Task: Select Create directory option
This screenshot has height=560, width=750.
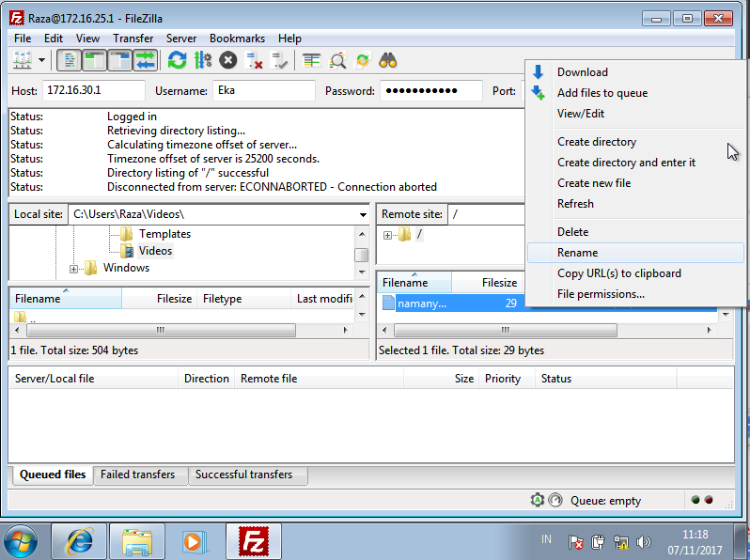Action: (635, 142)
